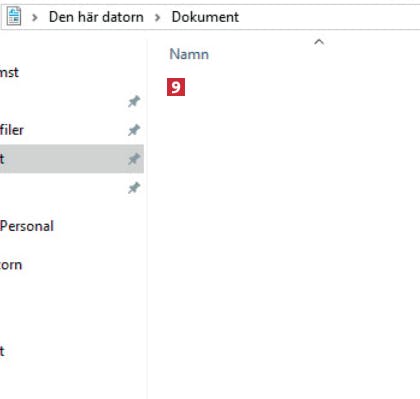Click the sort direction arrow above Namn
The image size is (420, 399).
click(319, 42)
